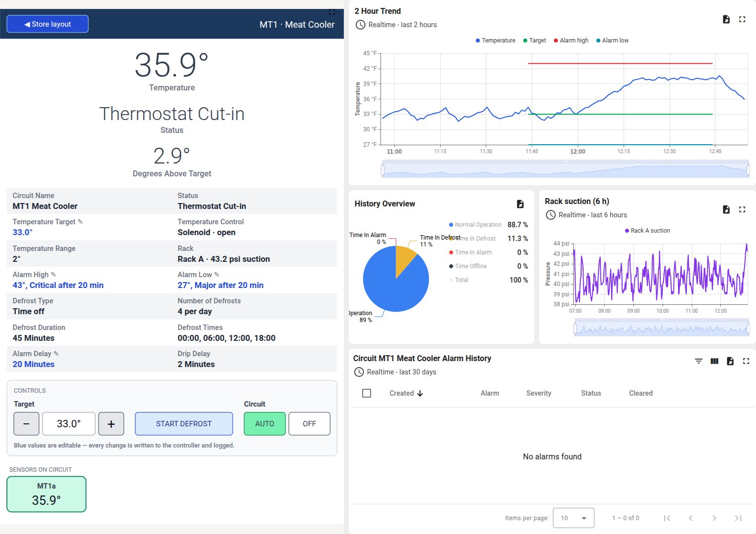Open the 'Realtime - last 2 hours' time window
756x534 pixels.
tap(396, 25)
